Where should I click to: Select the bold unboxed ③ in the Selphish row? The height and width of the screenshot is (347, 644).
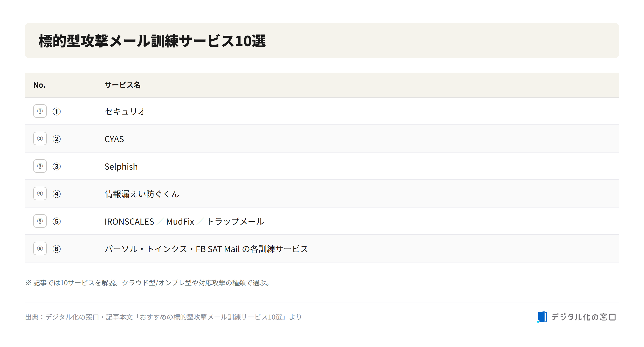(x=57, y=166)
